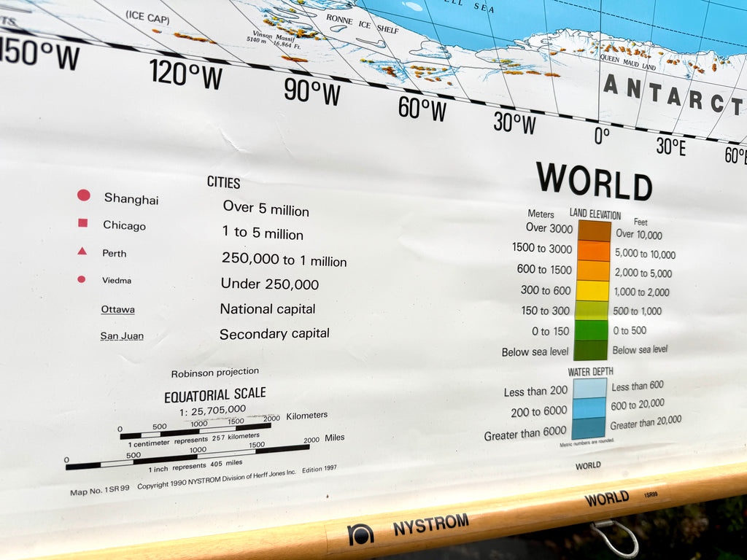Click the Greater than 20,000 feet label
This screenshot has width=747, height=560.
click(646, 422)
